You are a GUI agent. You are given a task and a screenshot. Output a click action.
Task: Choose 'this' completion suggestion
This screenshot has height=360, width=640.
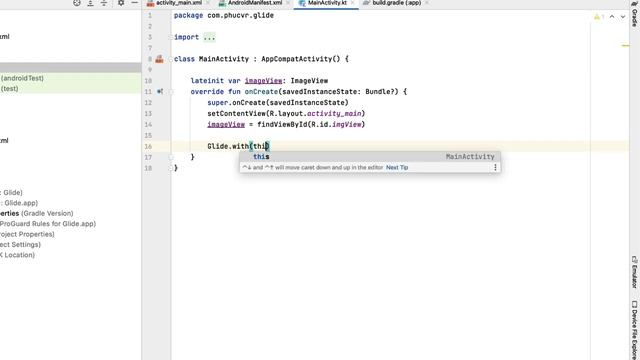370,157
